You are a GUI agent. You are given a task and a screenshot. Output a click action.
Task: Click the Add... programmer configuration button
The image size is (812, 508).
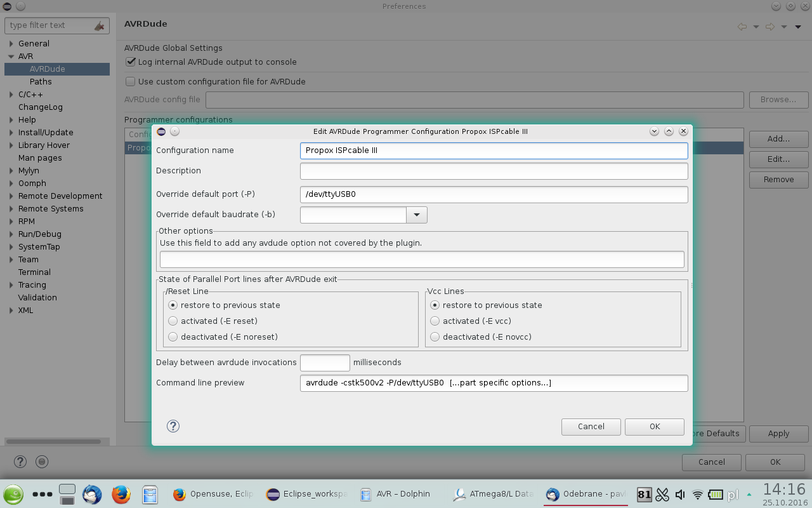pyautogui.click(x=779, y=139)
